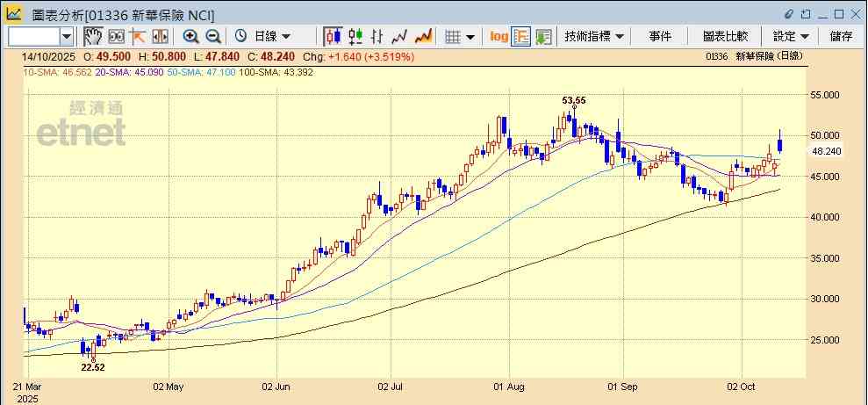868x405 pixels.
Task: Click the orange arrow pointer tool
Action: coord(138,36)
